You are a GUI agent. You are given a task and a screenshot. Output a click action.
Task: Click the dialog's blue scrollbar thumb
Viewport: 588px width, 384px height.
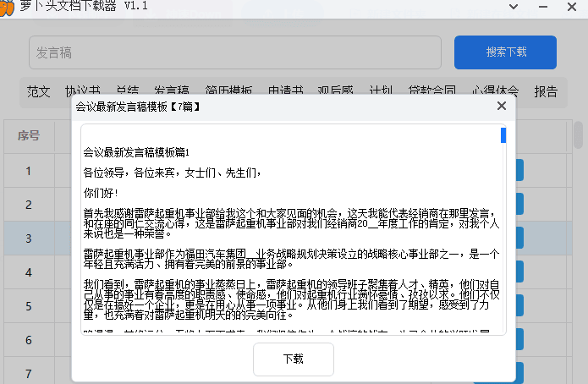pos(503,135)
